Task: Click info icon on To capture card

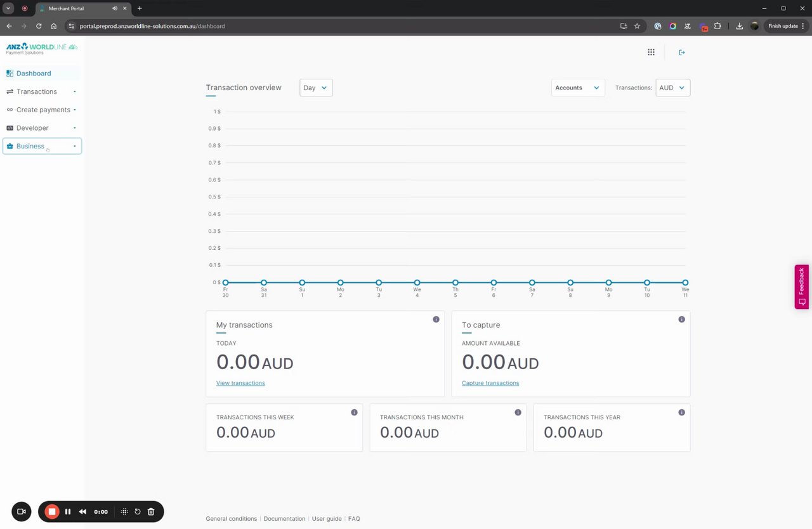Action: click(x=681, y=319)
